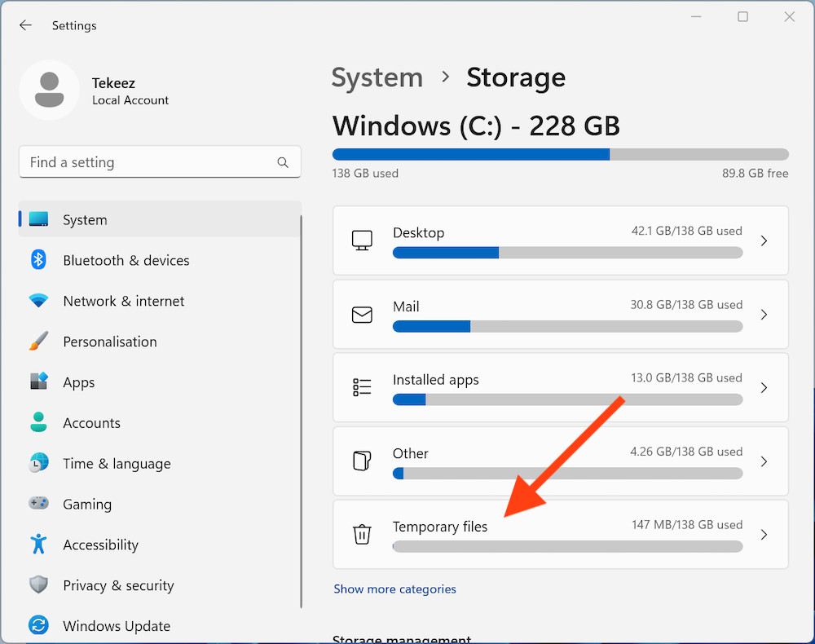Go to Network & internet
815x644 pixels.
(x=160, y=301)
